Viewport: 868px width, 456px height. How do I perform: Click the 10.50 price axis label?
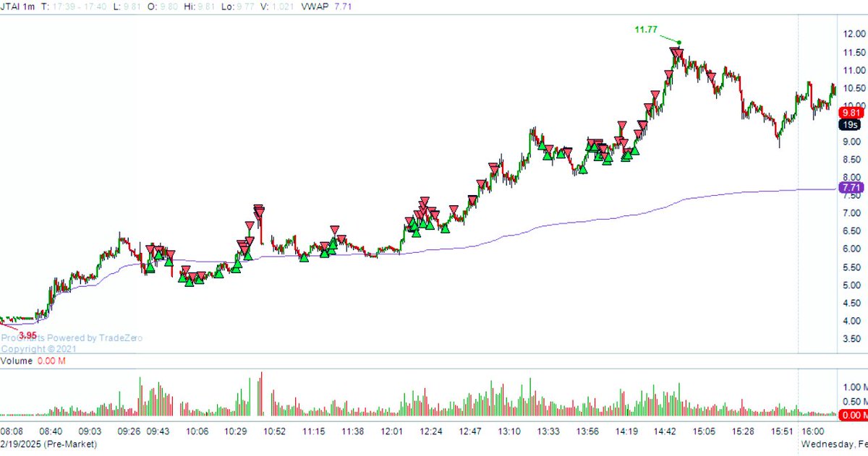(x=854, y=88)
